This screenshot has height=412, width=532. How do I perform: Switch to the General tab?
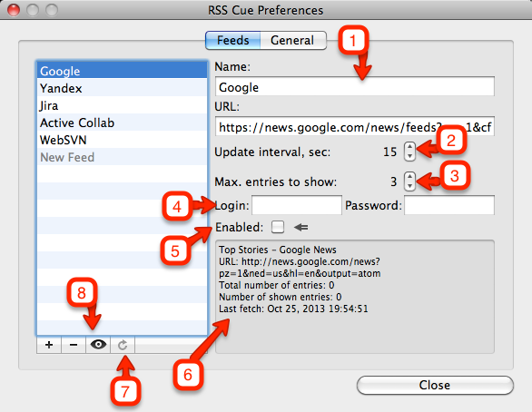tap(293, 40)
